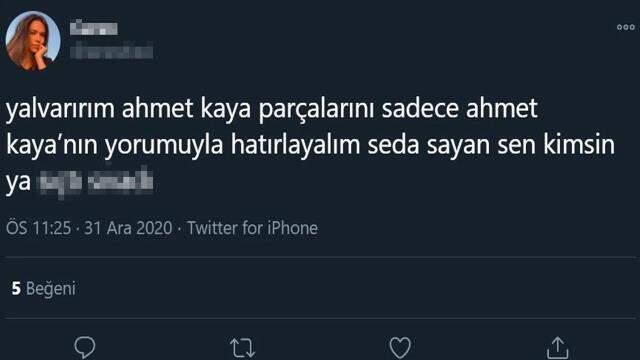Select the tweet's first text line
The image size is (640, 360).
[x=271, y=109]
